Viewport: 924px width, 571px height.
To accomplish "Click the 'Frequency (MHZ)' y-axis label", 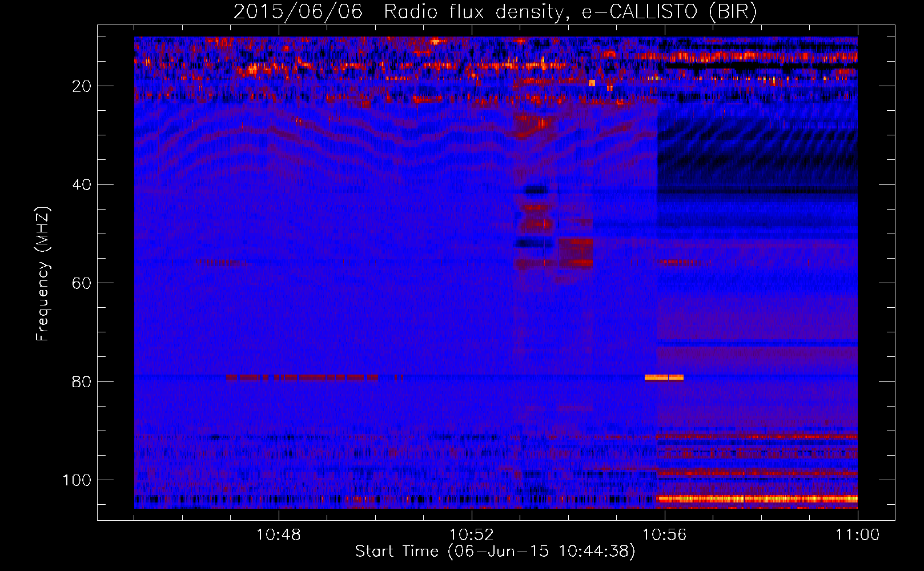I will (43, 274).
